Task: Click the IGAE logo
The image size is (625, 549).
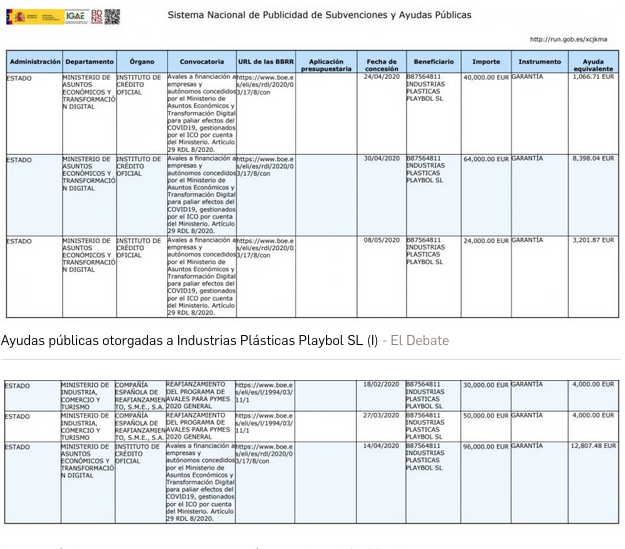Action: click(x=77, y=16)
